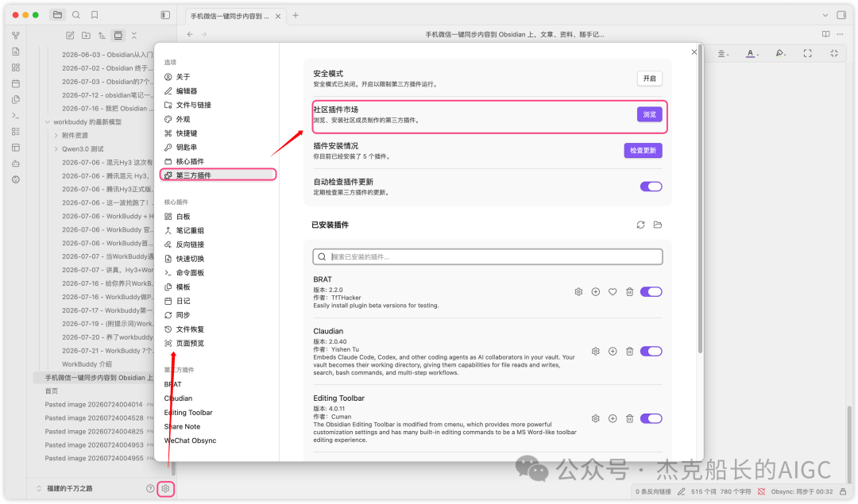Toggle auto-reveal current file icon
Image resolution: width=858 pixels, height=504 pixels.
118,36
